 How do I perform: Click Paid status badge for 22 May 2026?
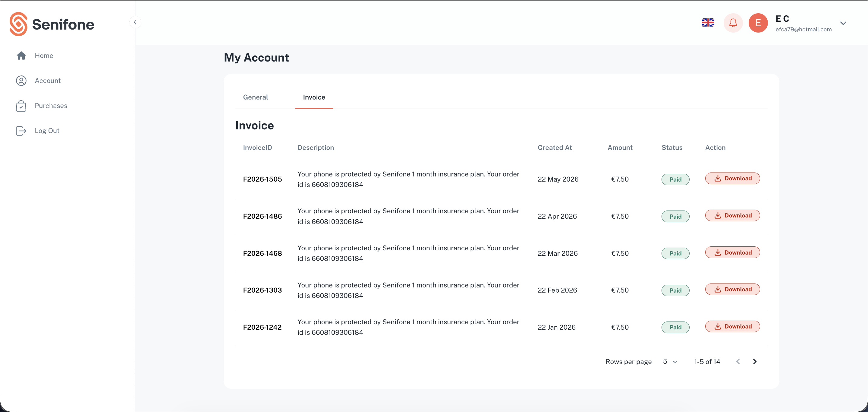675,179
